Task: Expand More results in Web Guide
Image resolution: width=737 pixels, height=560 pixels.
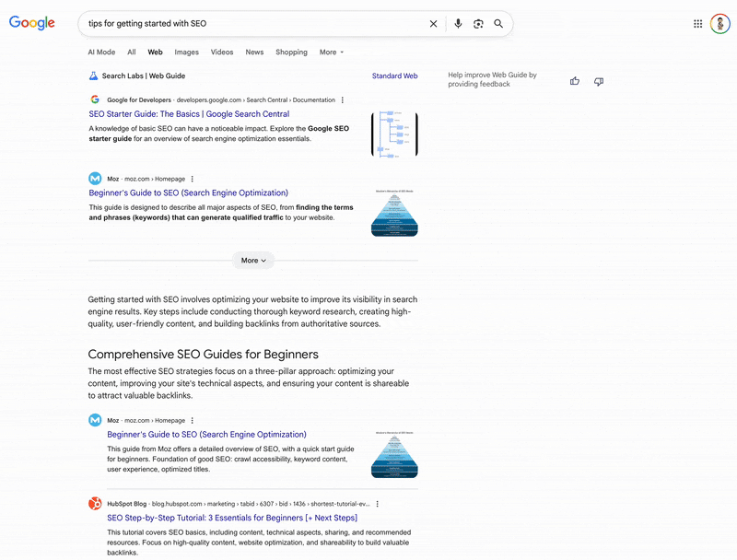Action: [252, 261]
